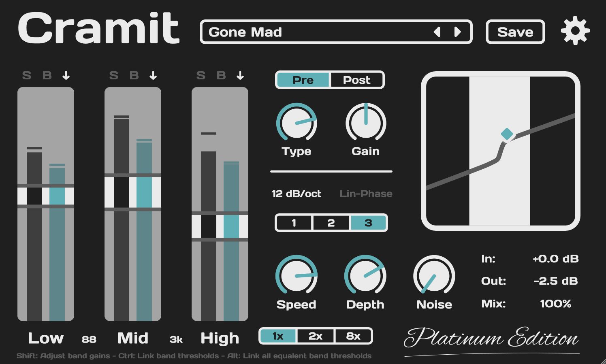
Task: Select algorithm mode 1
Action: point(294,223)
